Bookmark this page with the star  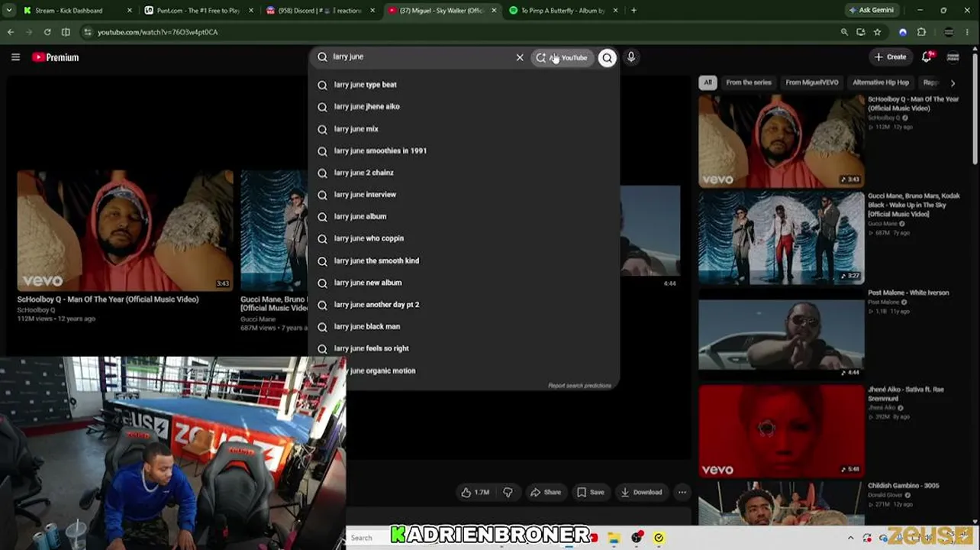(877, 32)
